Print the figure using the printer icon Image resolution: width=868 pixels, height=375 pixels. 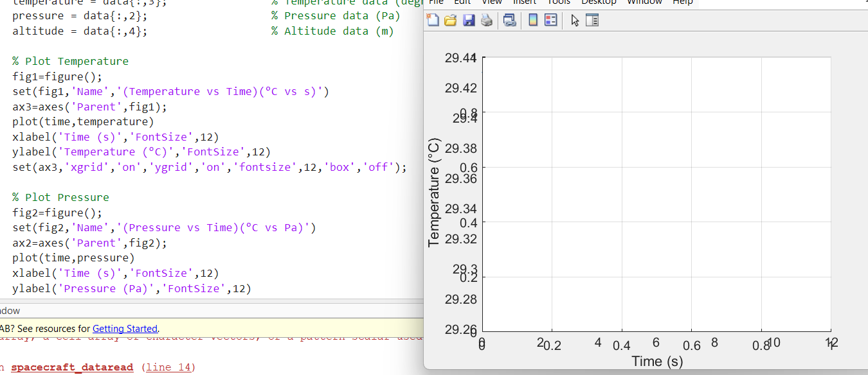point(486,20)
